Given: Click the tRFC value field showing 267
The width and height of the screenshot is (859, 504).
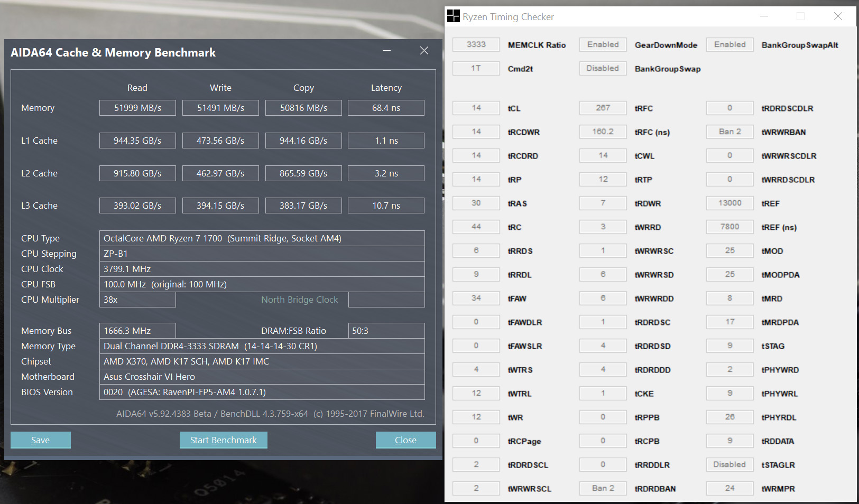Looking at the screenshot, I should click(x=603, y=108).
